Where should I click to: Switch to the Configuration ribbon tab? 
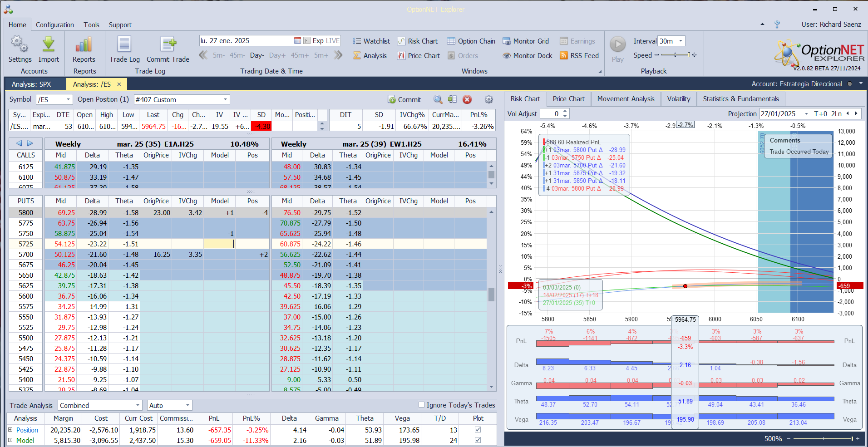[x=55, y=25]
